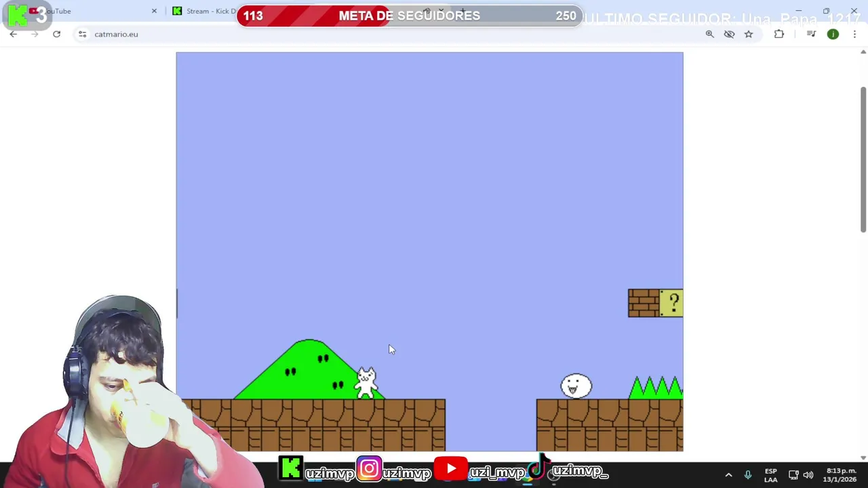Click the microphone icon in the system tray
The image size is (868, 488).
(748, 475)
